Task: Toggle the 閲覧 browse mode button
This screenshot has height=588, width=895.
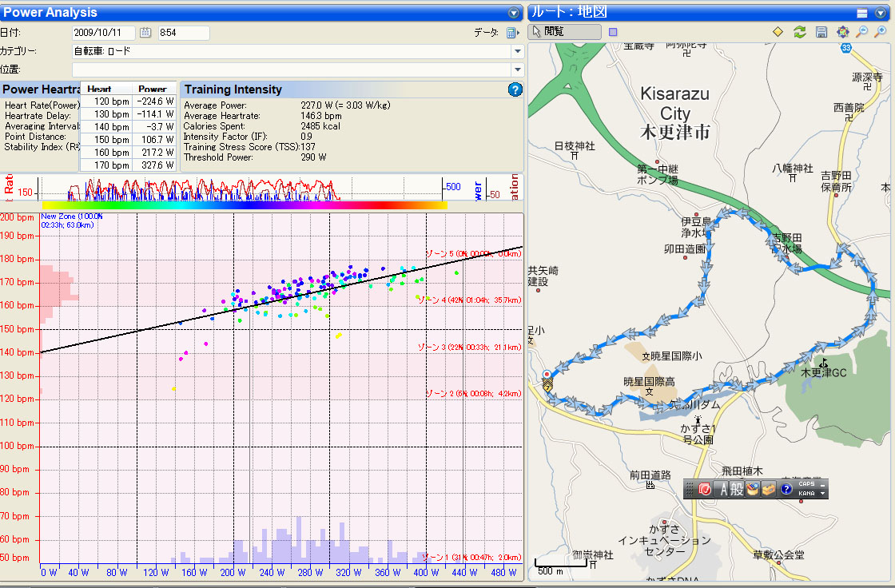Action: point(566,32)
